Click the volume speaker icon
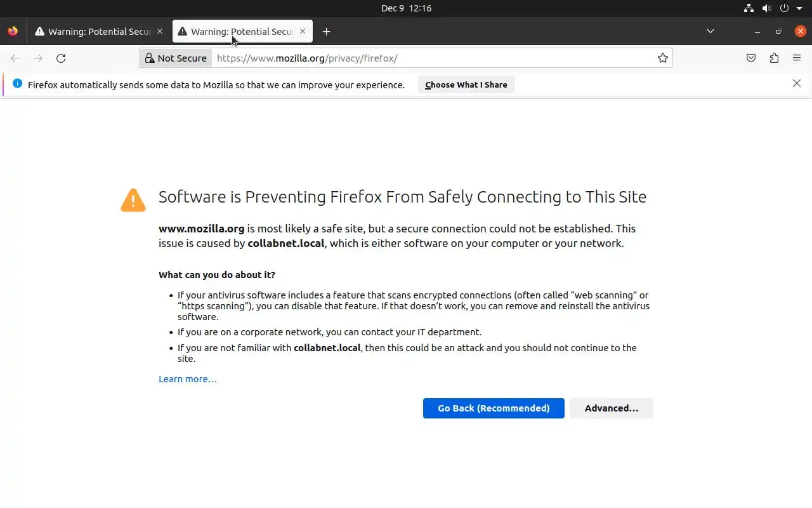The image size is (812, 508). [766, 8]
